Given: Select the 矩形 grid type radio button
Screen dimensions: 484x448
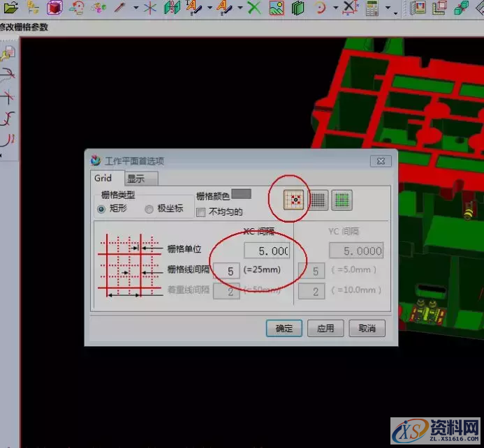Looking at the screenshot, I should 101,209.
